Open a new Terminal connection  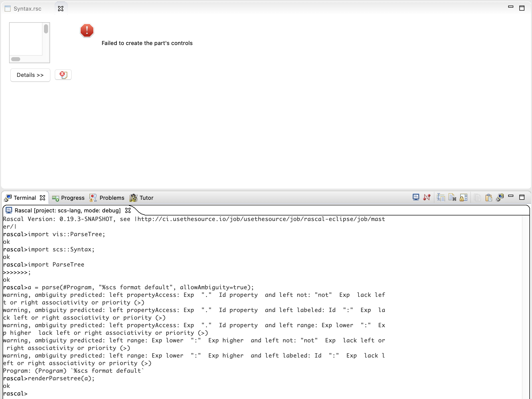pyautogui.click(x=416, y=197)
